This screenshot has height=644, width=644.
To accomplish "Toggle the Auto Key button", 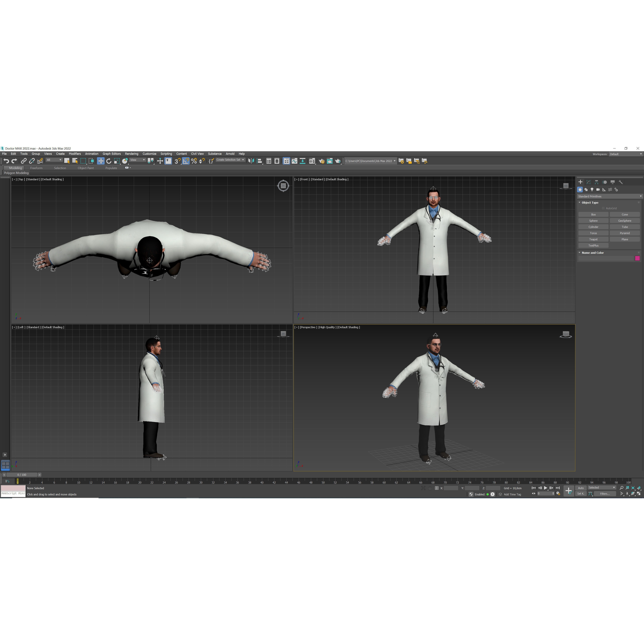I will coord(581,488).
